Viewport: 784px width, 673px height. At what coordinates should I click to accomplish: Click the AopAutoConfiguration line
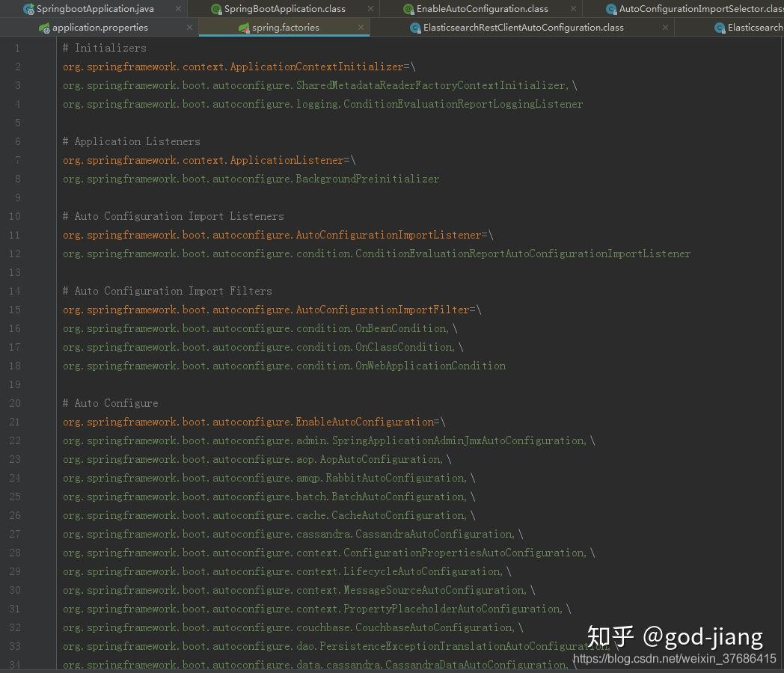tap(257, 459)
